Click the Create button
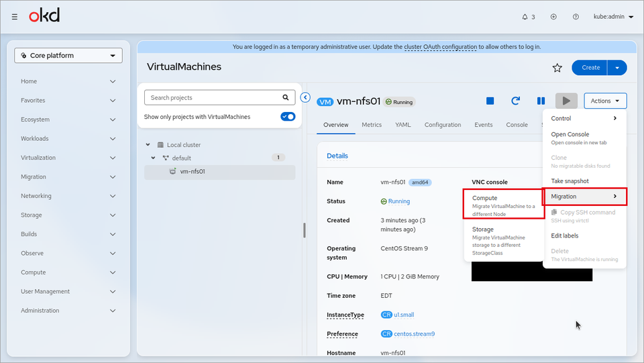The height and width of the screenshot is (363, 644). tap(590, 68)
